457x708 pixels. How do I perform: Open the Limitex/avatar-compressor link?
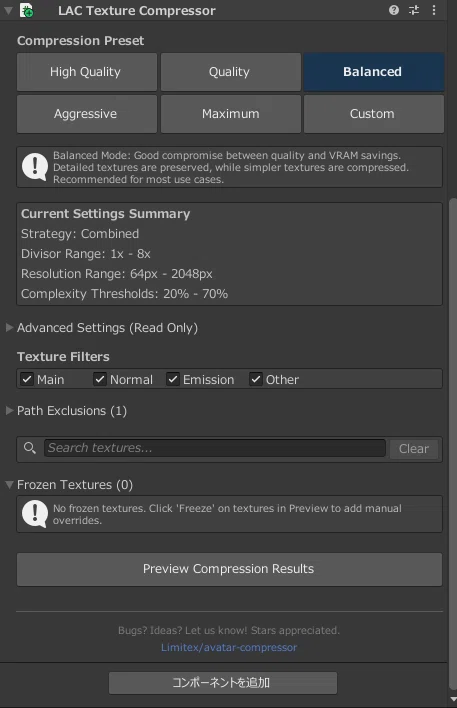tap(229, 647)
